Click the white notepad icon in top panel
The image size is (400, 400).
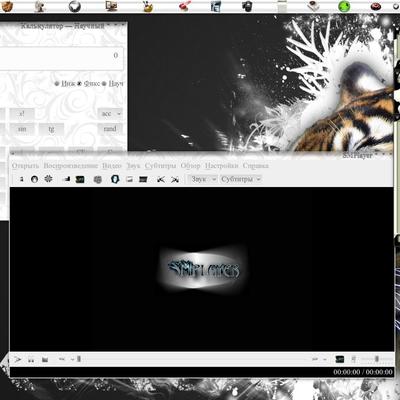[282, 6]
